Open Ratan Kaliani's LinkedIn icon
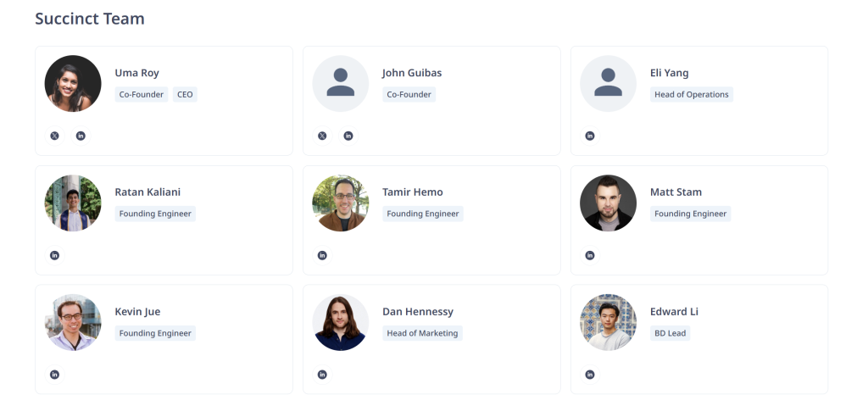The height and width of the screenshot is (406, 868). pyautogui.click(x=54, y=255)
